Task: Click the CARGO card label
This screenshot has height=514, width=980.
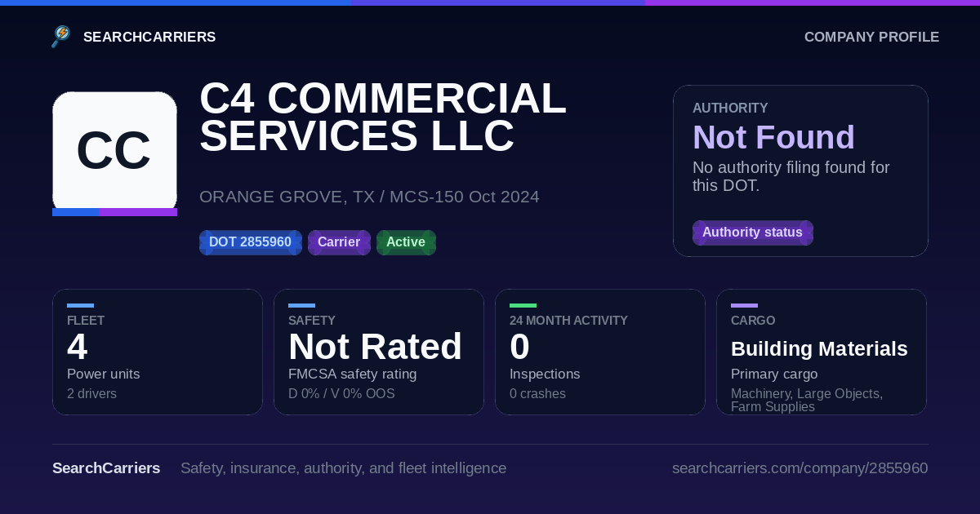Action: [x=753, y=321]
